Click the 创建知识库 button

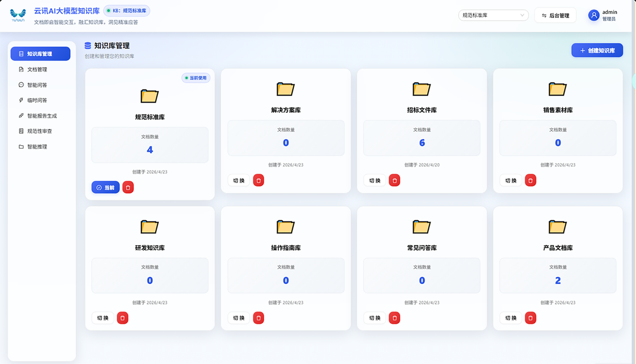[x=597, y=51]
